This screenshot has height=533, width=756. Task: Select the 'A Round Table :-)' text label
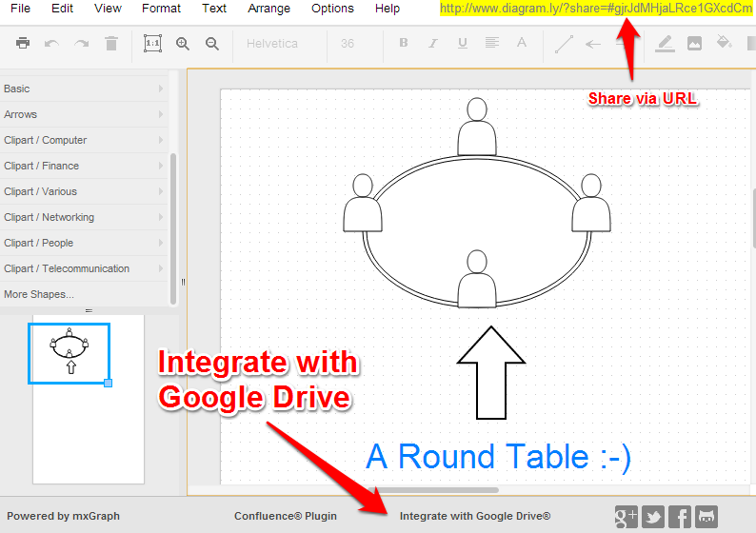pos(498,457)
